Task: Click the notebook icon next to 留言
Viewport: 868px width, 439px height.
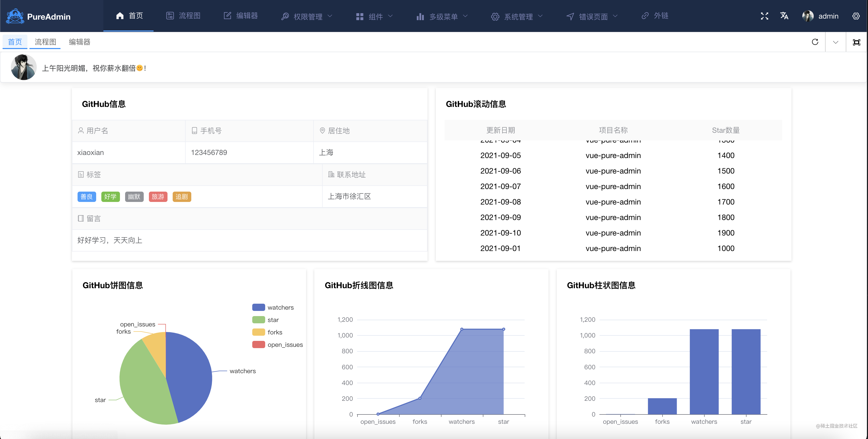Action: pyautogui.click(x=81, y=218)
